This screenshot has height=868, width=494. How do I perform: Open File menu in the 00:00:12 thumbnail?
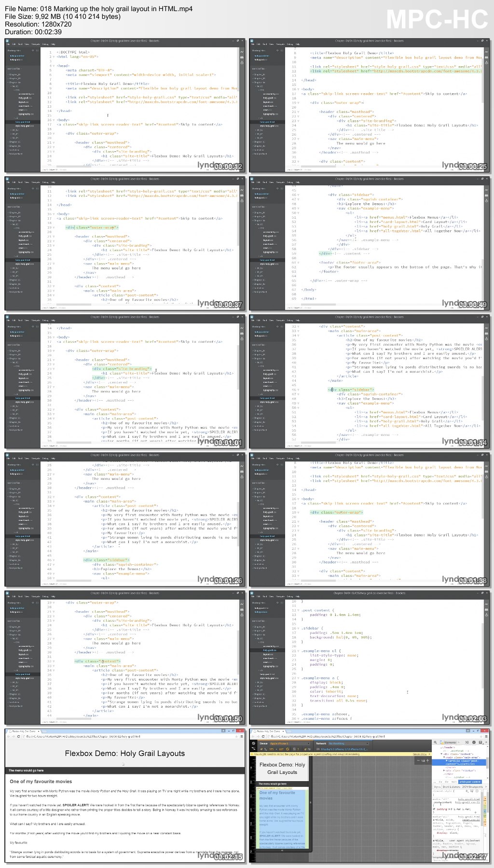[x=8, y=44]
